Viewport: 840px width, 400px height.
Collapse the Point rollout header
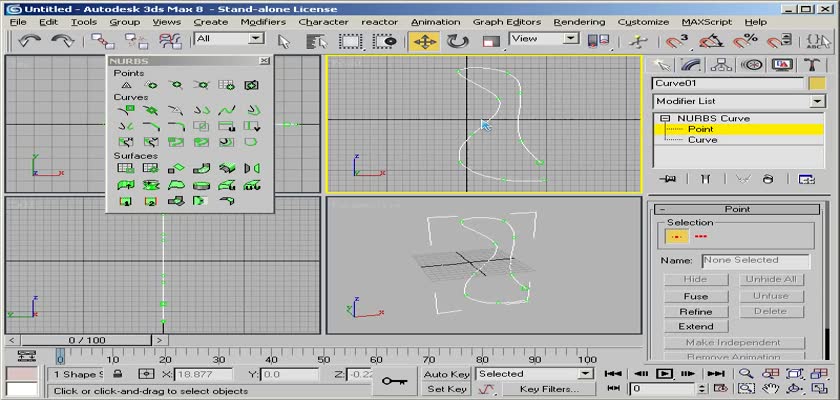(x=737, y=209)
